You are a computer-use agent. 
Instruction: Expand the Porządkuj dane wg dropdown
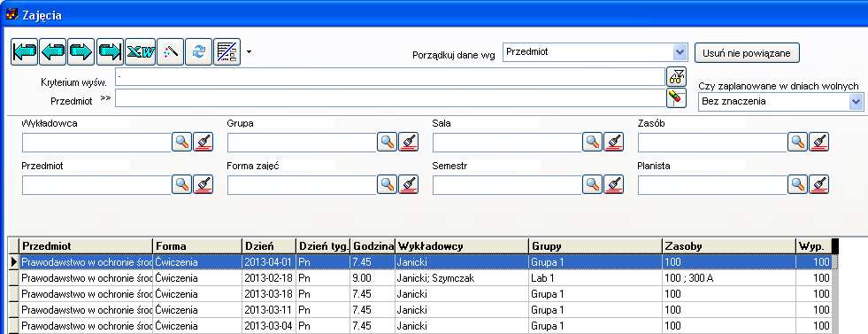(x=680, y=52)
